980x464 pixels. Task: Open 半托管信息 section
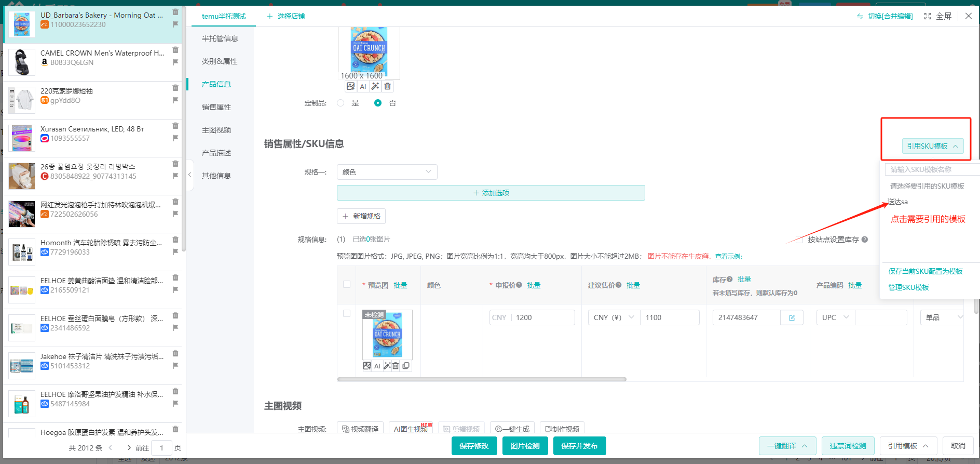pos(220,38)
